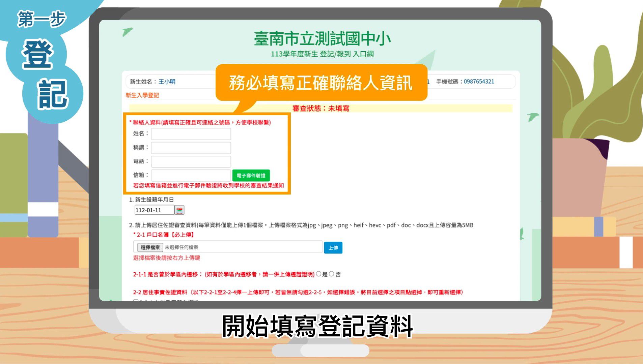Select 是 for school district relocation
The image size is (643, 364).
(x=318, y=274)
